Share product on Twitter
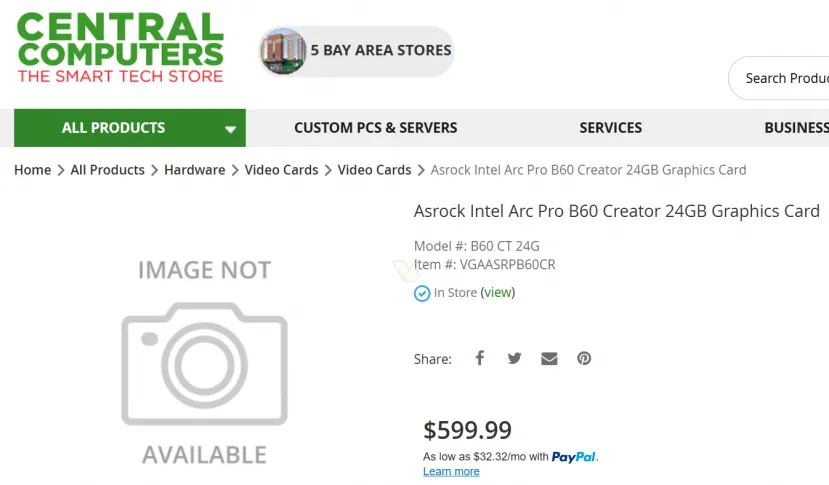The height and width of the screenshot is (485, 829). (x=514, y=358)
